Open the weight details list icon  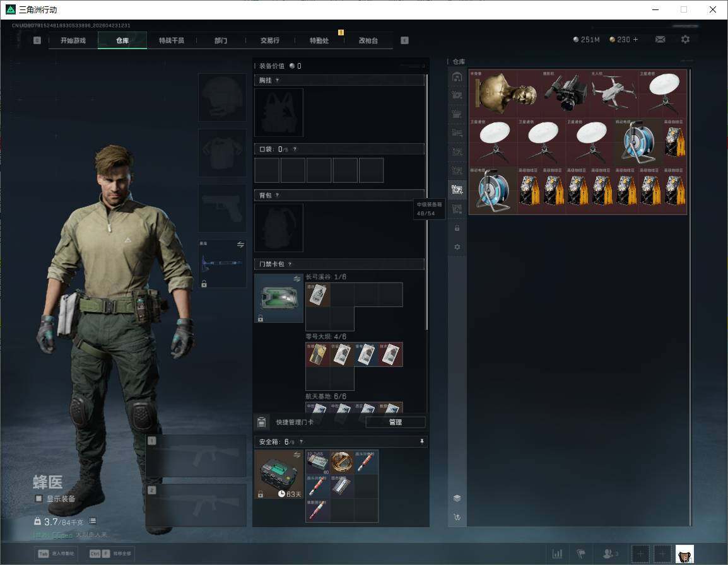92,521
